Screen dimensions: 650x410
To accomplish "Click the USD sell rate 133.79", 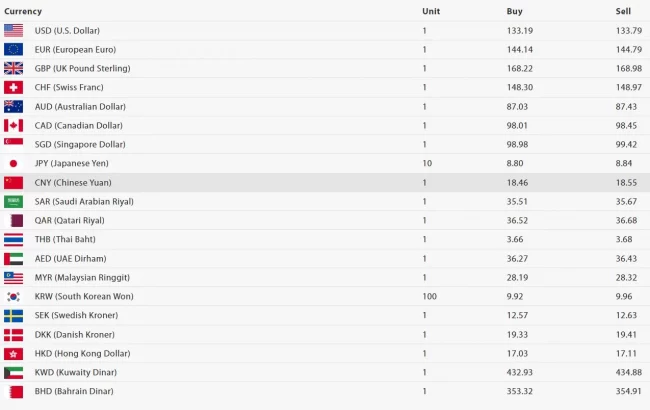I will pyautogui.click(x=629, y=30).
